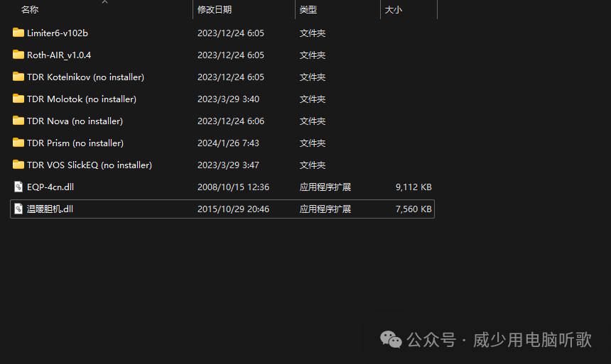Viewport: 611px width, 364px height.
Task: Click the Roth-AIR_v1.0.4 folder icon
Action: click(18, 55)
